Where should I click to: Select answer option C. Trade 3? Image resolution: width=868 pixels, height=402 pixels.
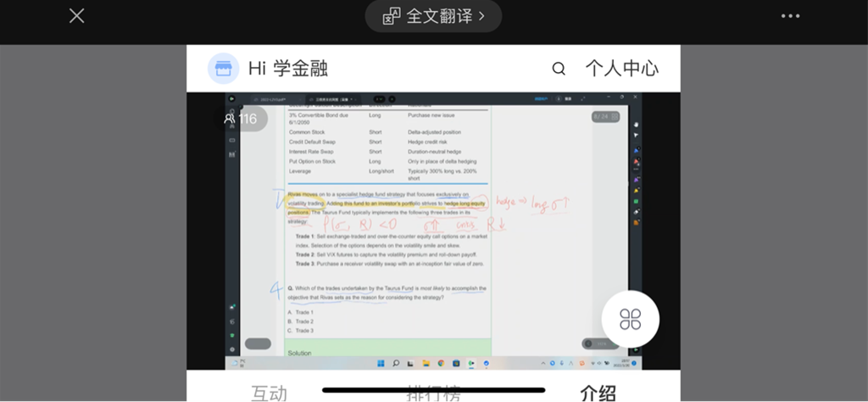pos(300,331)
